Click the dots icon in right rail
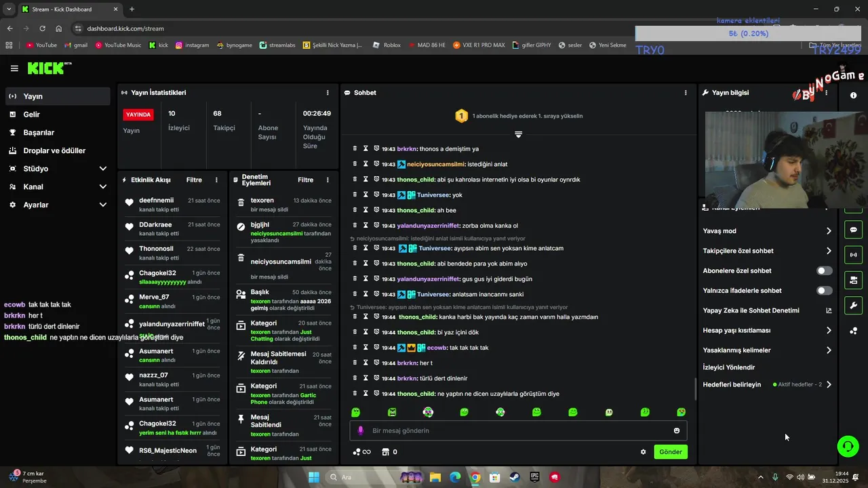This screenshot has width=868, height=488. tap(853, 331)
